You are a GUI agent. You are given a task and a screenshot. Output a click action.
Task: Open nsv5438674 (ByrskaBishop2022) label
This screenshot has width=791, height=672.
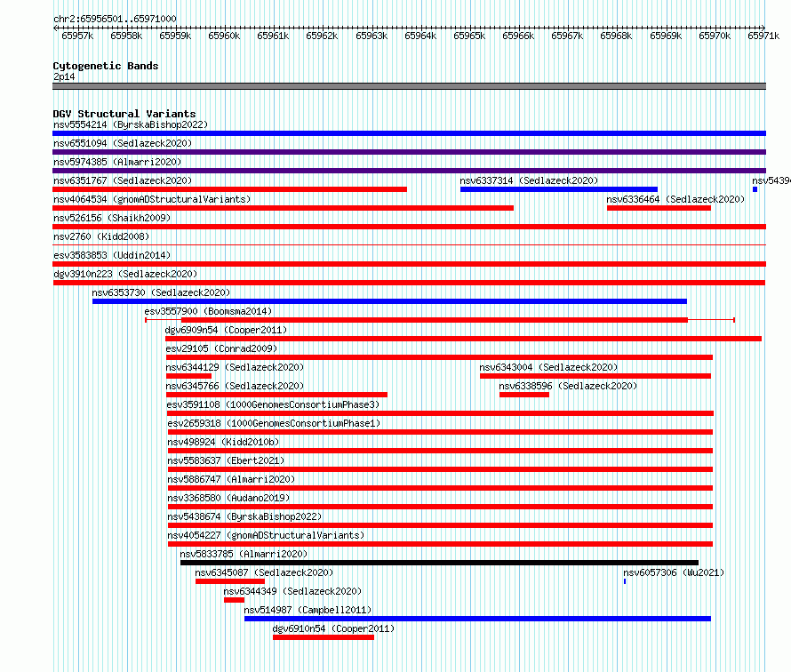[x=244, y=516]
